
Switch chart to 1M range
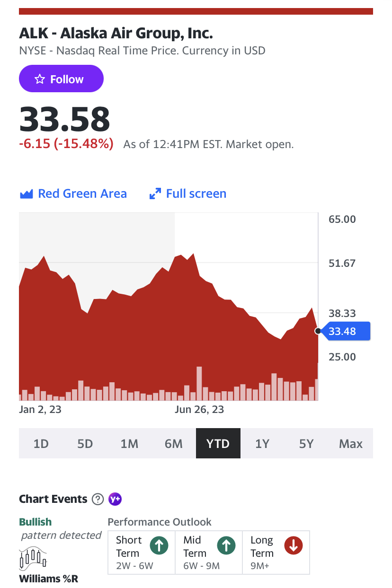click(x=129, y=443)
